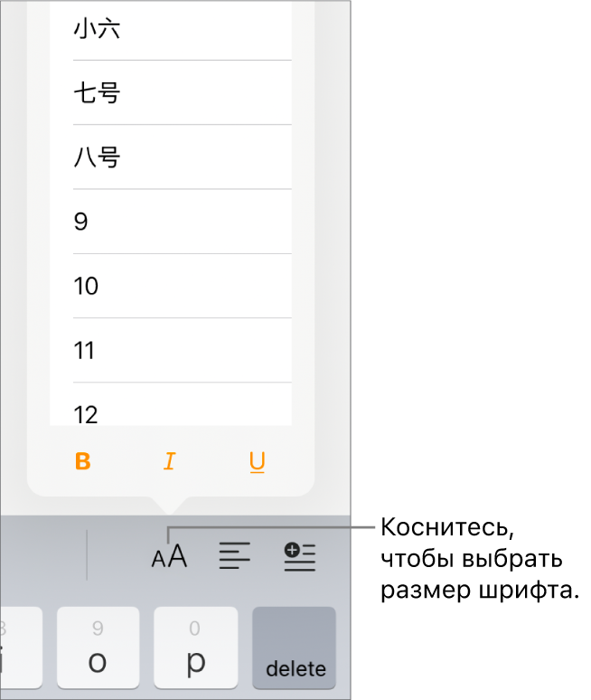Tap the p key on keyboard
The height and width of the screenshot is (700, 591).
click(196, 648)
